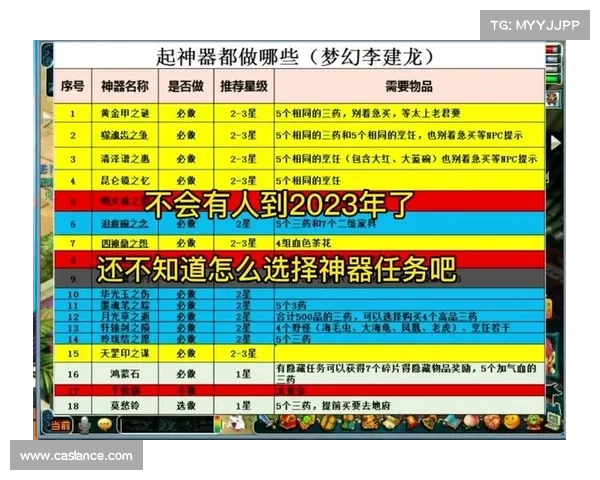
Task: Click 2-3星 in the 天罡印之谋 row
Action: coord(243,353)
